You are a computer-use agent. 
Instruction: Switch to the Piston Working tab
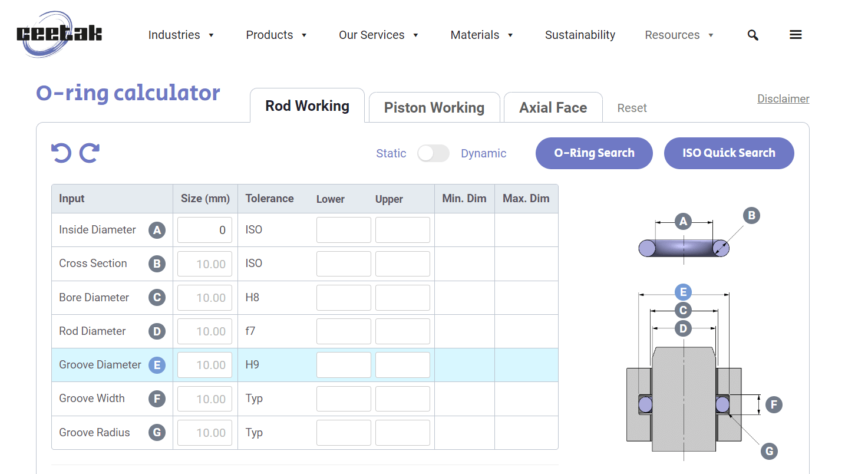[434, 108]
